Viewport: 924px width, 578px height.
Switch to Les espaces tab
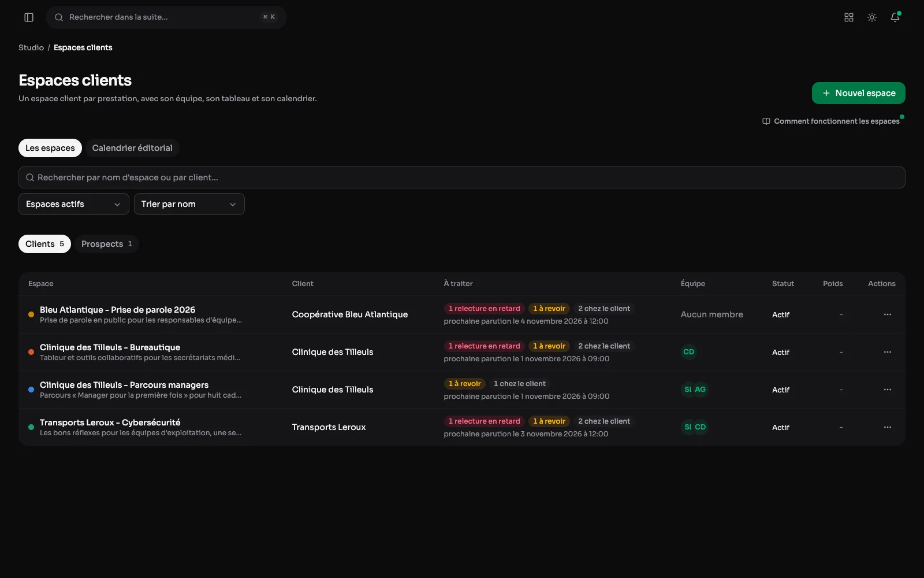(50, 148)
